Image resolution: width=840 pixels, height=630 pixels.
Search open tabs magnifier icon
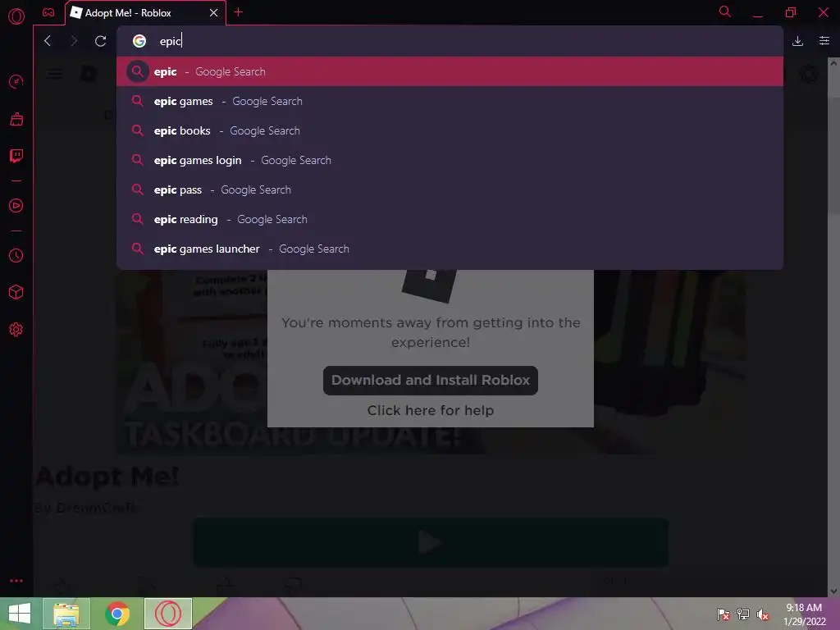pyautogui.click(x=725, y=11)
